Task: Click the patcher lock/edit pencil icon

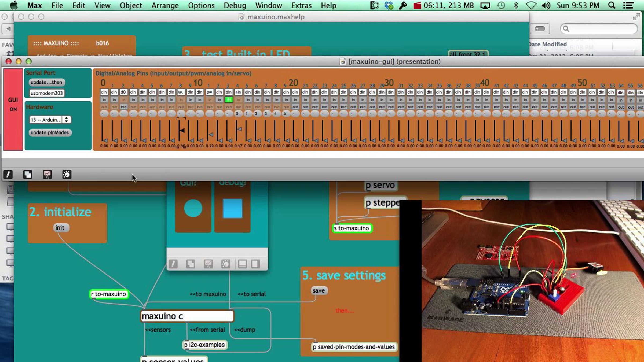Action: point(8,175)
